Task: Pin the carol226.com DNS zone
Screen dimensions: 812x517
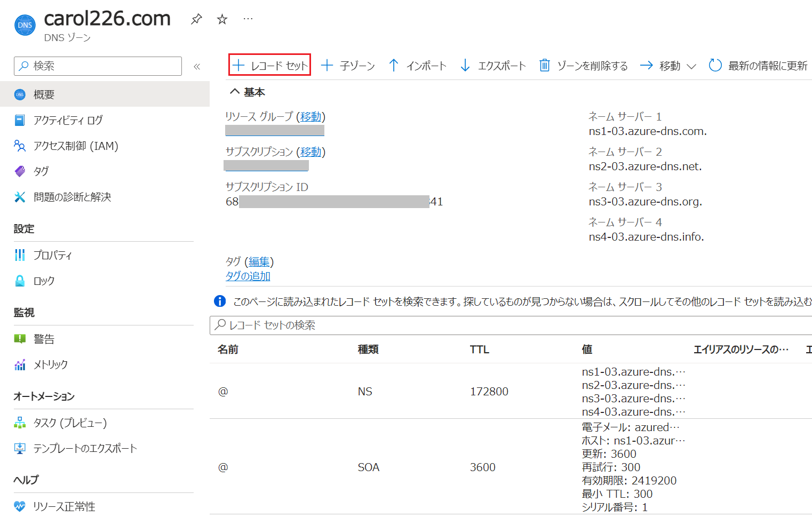Action: 196,19
